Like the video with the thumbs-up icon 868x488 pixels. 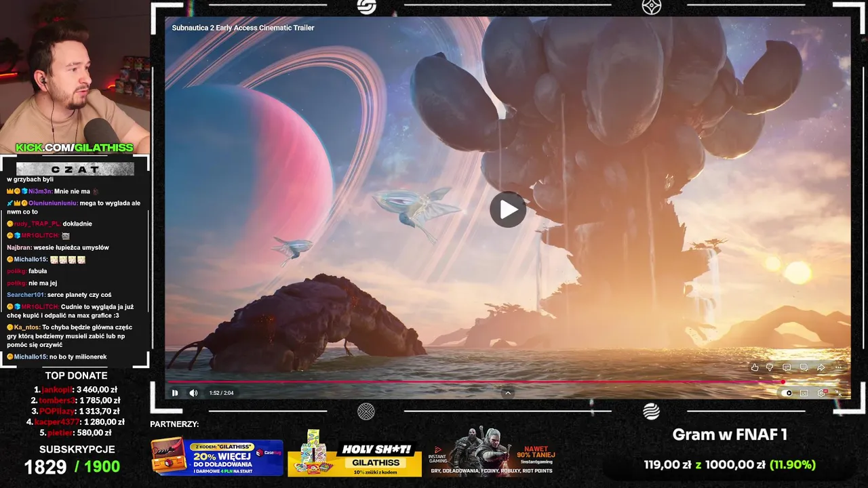click(x=755, y=367)
